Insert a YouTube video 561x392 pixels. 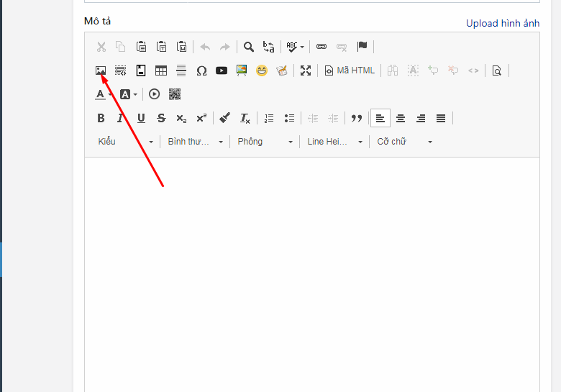click(222, 70)
